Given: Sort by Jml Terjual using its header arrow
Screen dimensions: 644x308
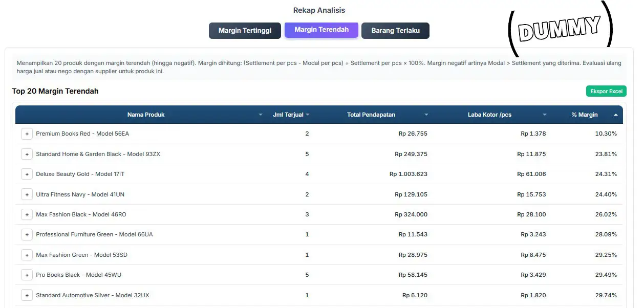Looking at the screenshot, I should point(308,115).
